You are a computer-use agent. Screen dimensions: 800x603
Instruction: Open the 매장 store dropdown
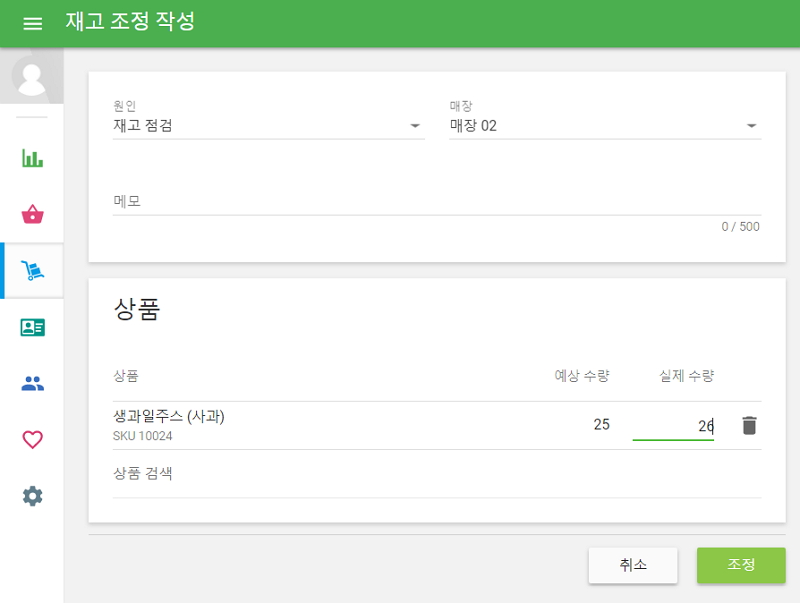753,125
